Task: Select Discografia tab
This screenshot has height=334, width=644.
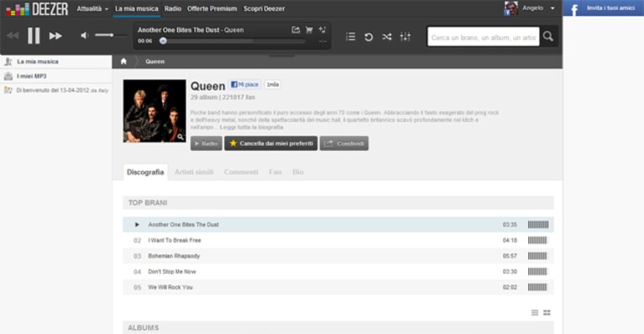Action: [x=145, y=172]
